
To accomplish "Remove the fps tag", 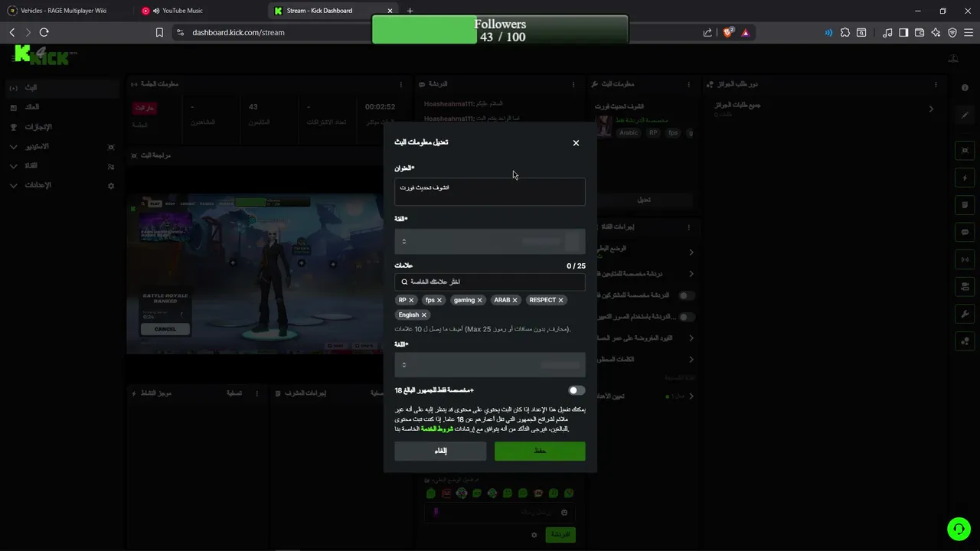I will [x=441, y=300].
